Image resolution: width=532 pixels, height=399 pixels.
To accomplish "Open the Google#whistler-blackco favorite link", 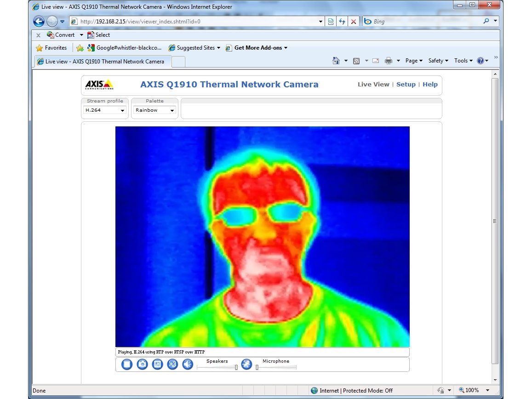I will click(x=125, y=48).
